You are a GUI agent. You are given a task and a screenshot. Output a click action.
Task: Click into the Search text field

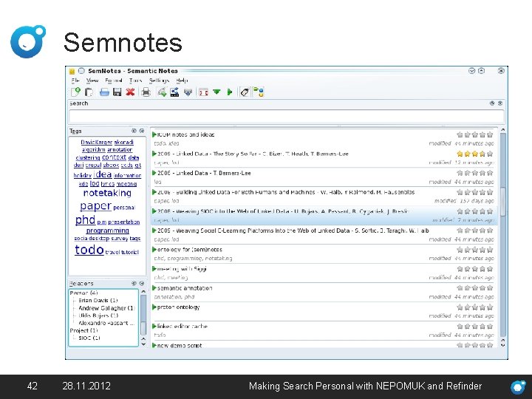pyautogui.click(x=287, y=117)
